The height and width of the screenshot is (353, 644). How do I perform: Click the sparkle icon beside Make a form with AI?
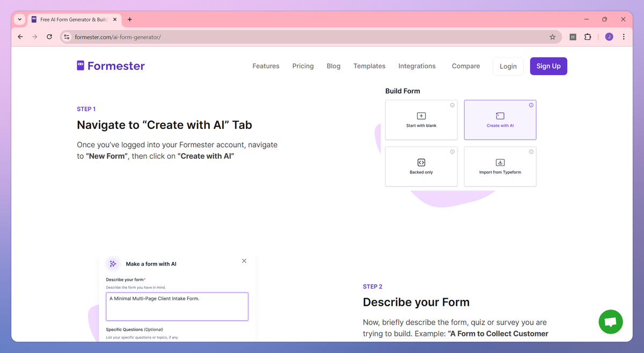pos(113,264)
